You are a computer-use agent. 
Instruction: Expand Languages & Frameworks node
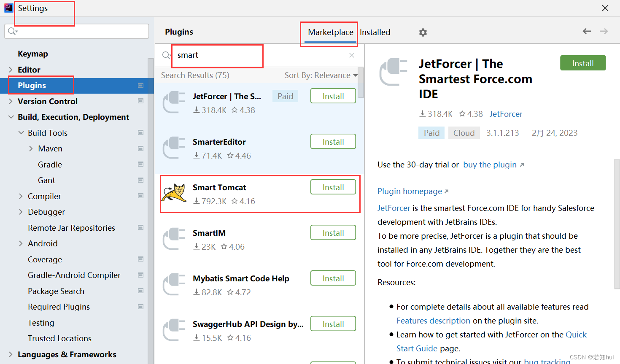tap(11, 354)
